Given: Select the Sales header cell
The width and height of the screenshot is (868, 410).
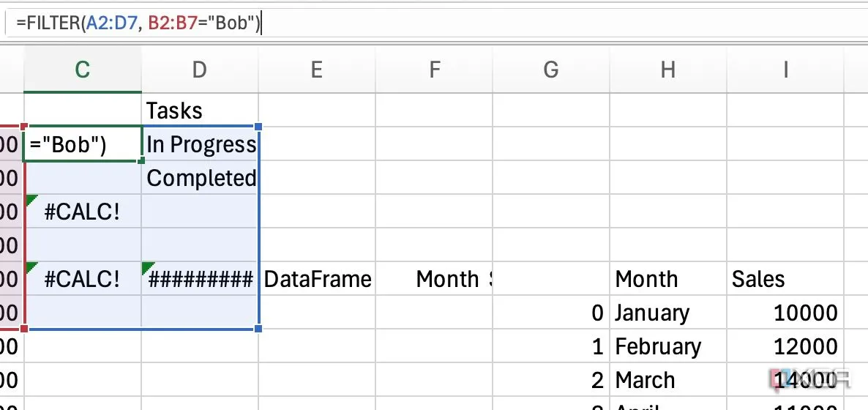Looking at the screenshot, I should [x=785, y=279].
